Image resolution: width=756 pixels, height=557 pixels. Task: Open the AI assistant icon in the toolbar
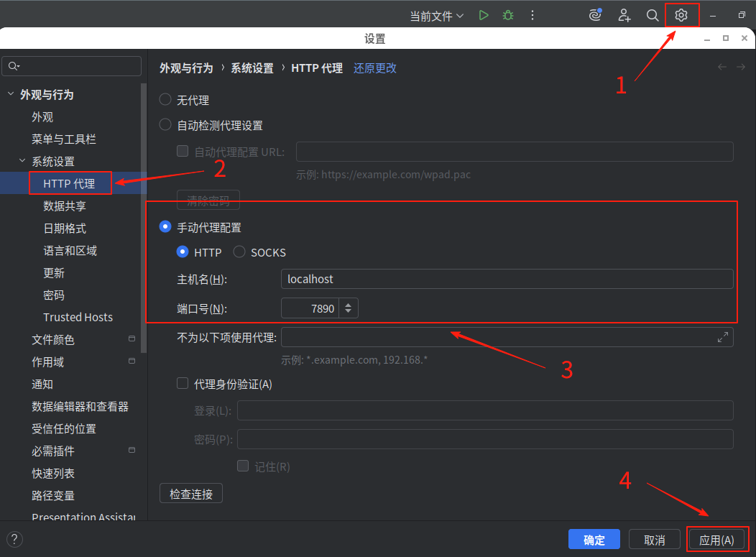click(595, 14)
